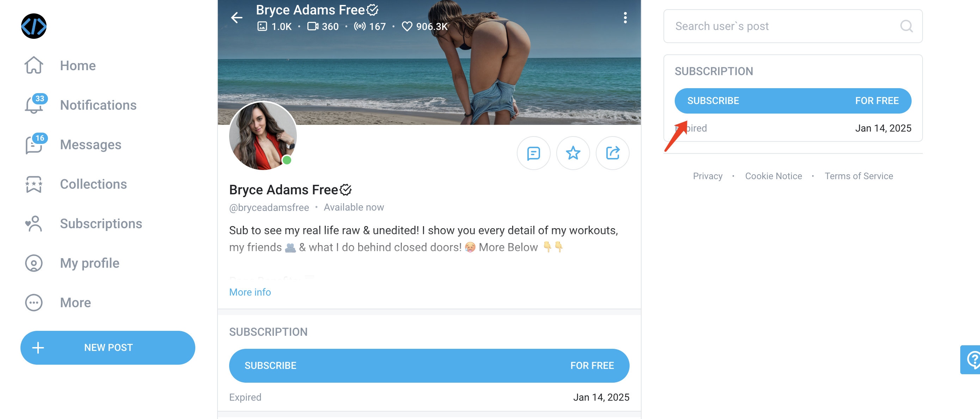Open the Privacy page

pos(707,176)
